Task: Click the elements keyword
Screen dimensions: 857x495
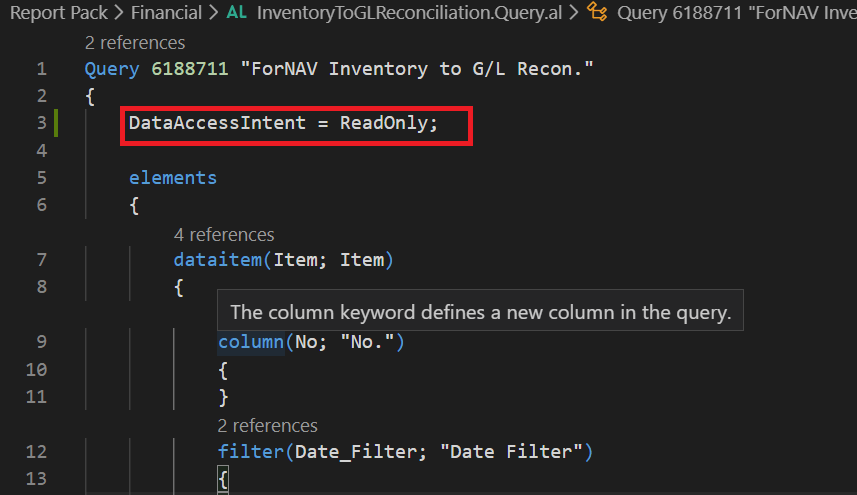Action: coord(172,178)
